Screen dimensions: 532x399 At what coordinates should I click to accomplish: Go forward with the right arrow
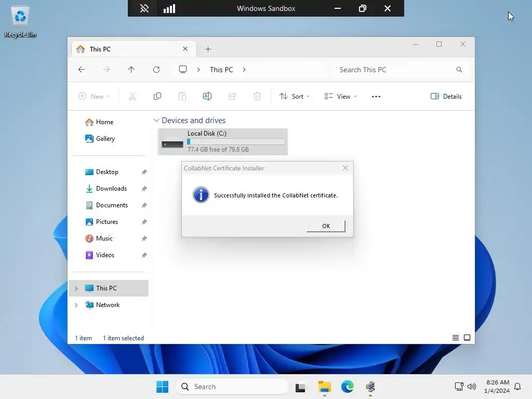pos(106,70)
